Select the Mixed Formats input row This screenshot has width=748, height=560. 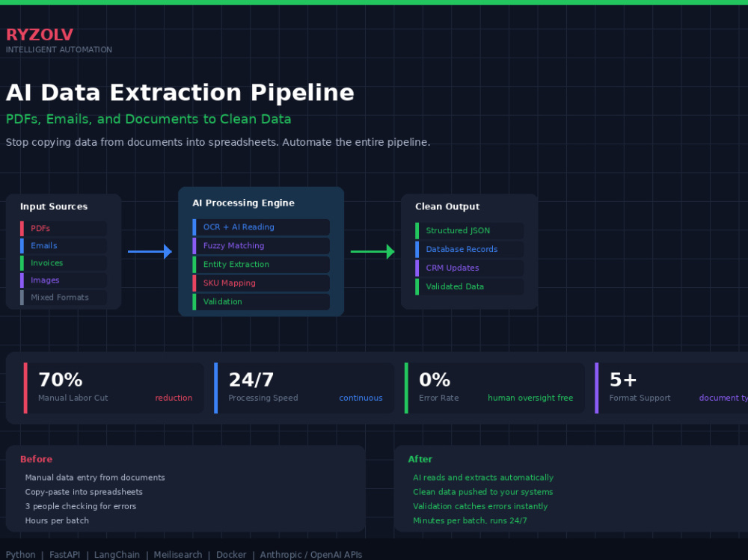64,297
